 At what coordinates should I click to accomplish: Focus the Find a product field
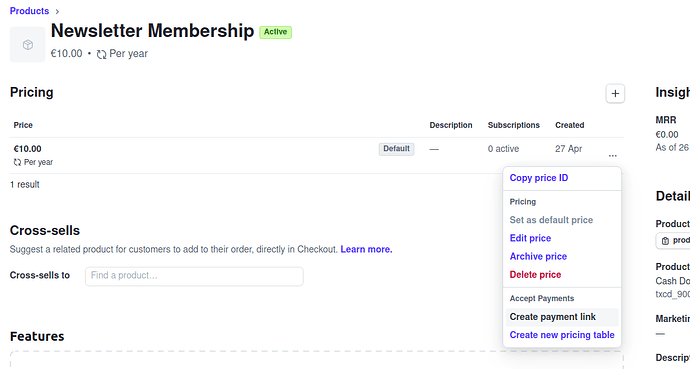pos(194,276)
